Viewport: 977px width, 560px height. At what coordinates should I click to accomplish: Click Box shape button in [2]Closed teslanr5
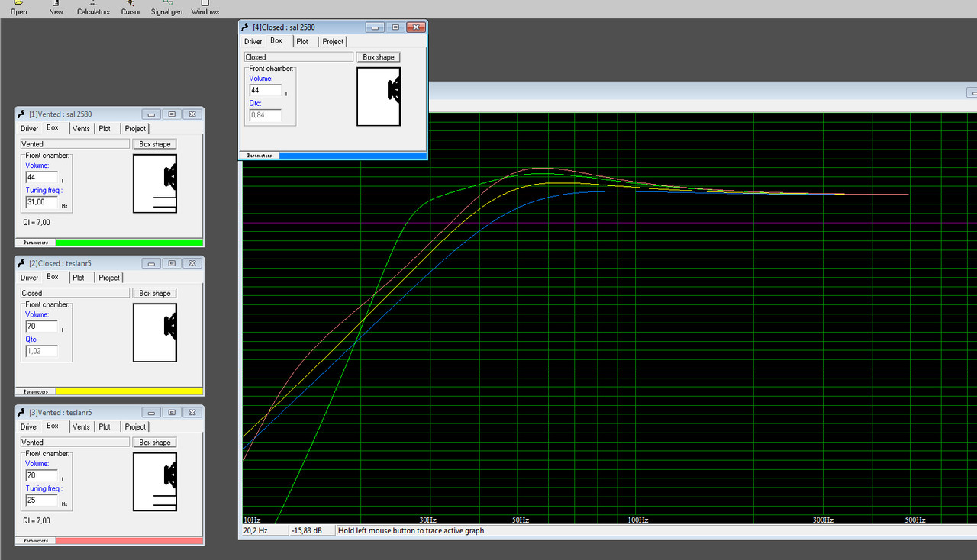[x=155, y=293]
